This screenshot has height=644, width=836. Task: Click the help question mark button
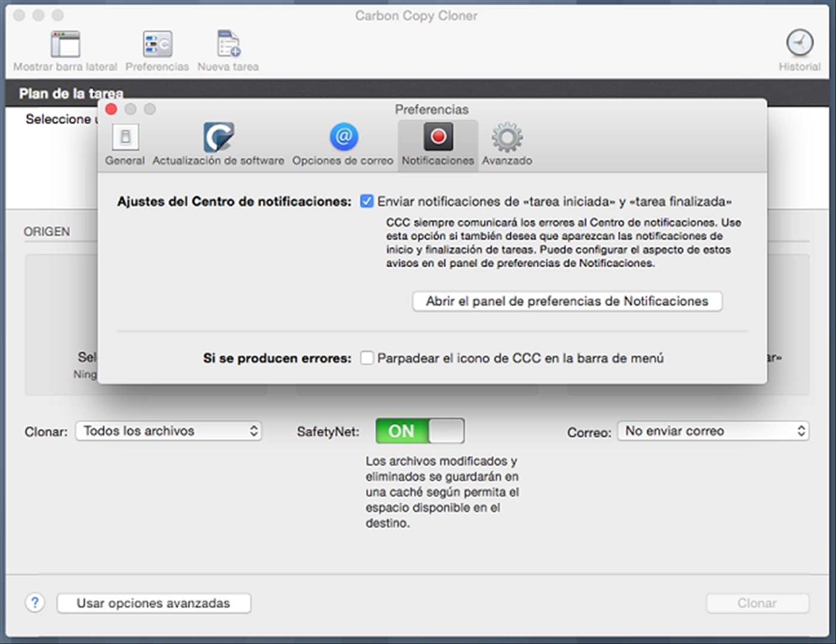(35, 603)
